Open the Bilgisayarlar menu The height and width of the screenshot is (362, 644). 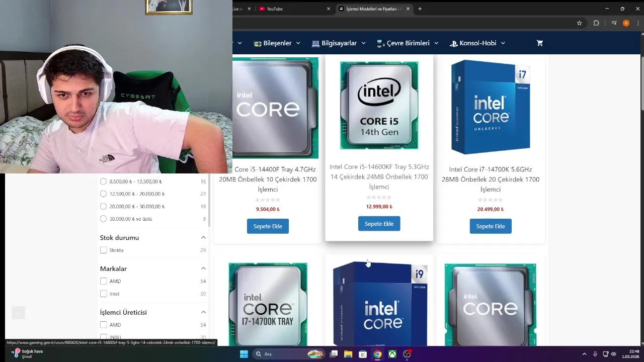pyautogui.click(x=339, y=43)
